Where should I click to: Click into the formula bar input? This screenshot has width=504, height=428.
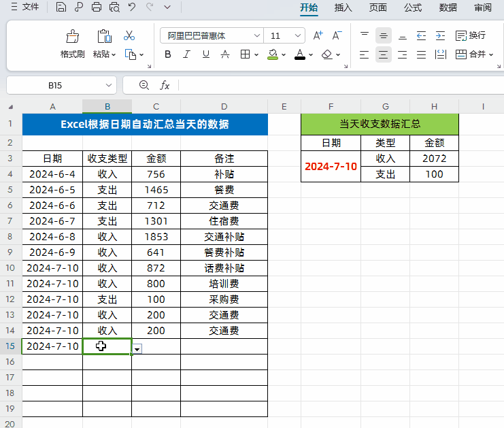[341, 85]
